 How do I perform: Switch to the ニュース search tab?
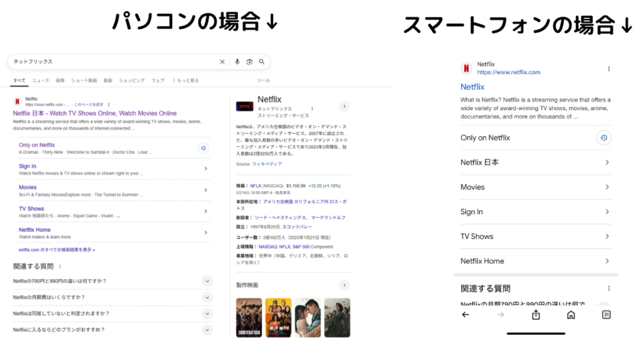[x=40, y=80]
